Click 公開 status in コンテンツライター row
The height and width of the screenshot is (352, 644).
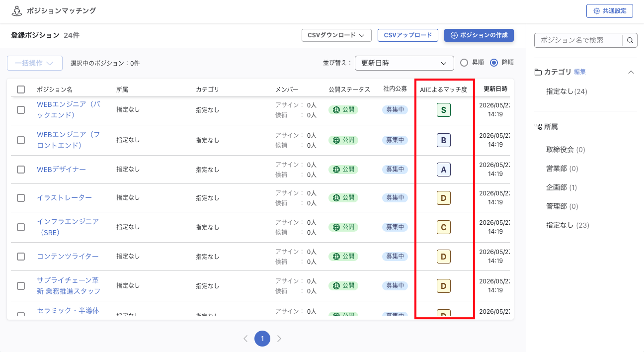pyautogui.click(x=343, y=257)
